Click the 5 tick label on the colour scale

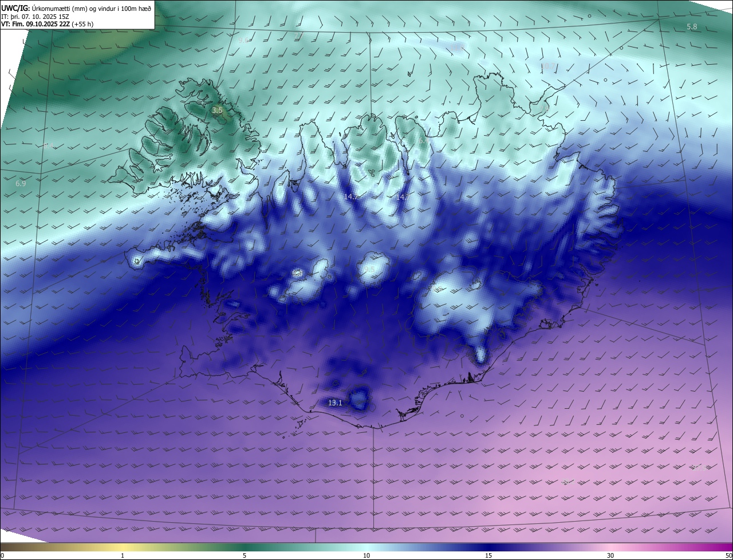tap(245, 555)
